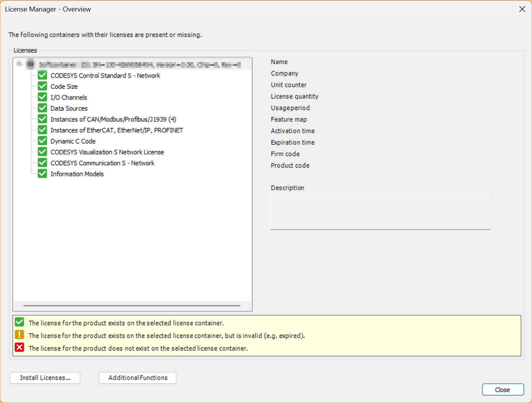This screenshot has width=532, height=403.
Task: Select the Data Sources license entry
Action: click(x=69, y=109)
